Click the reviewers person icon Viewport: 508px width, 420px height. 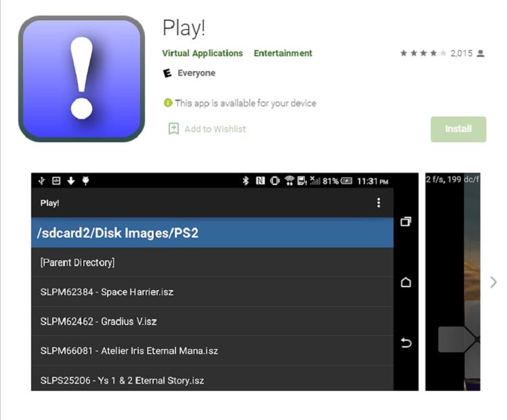(481, 54)
